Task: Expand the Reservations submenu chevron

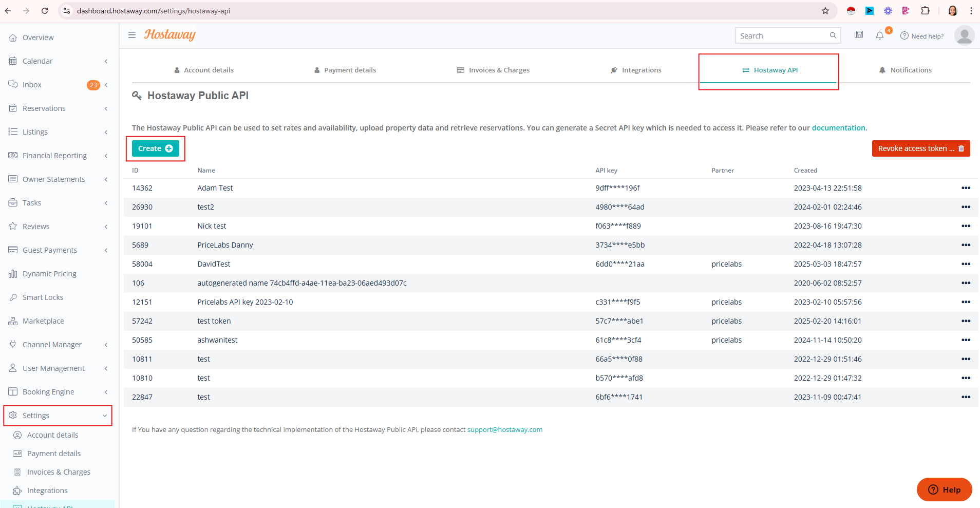Action: (106, 108)
